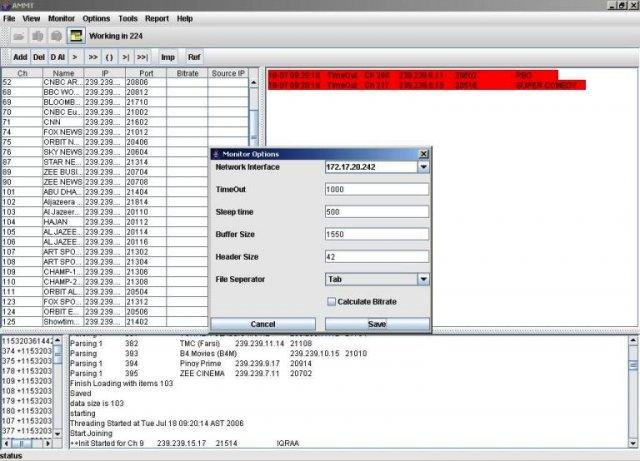Image resolution: width=640 pixels, height=461 pixels.
Task: Click the Ref refresh toolbar button
Action: (x=194, y=57)
